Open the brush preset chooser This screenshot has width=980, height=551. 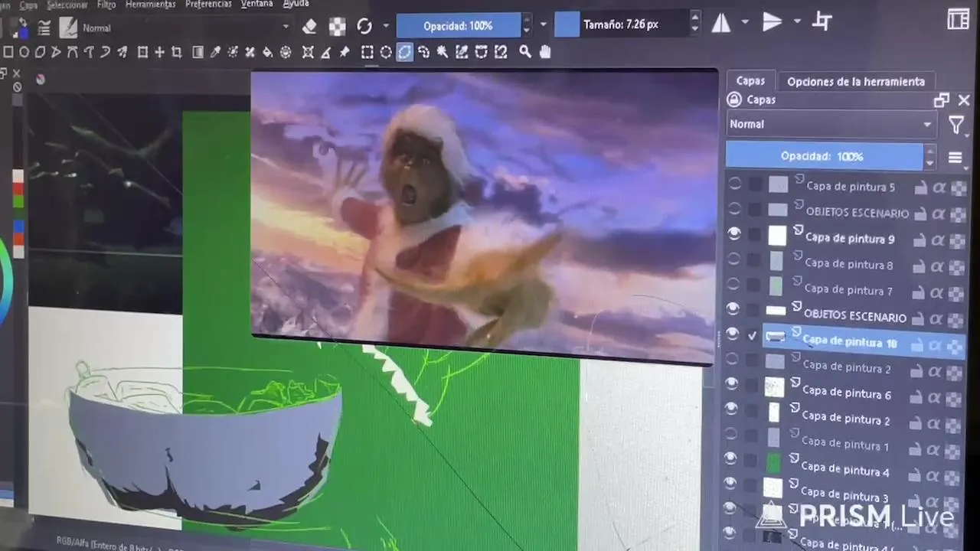(x=68, y=28)
